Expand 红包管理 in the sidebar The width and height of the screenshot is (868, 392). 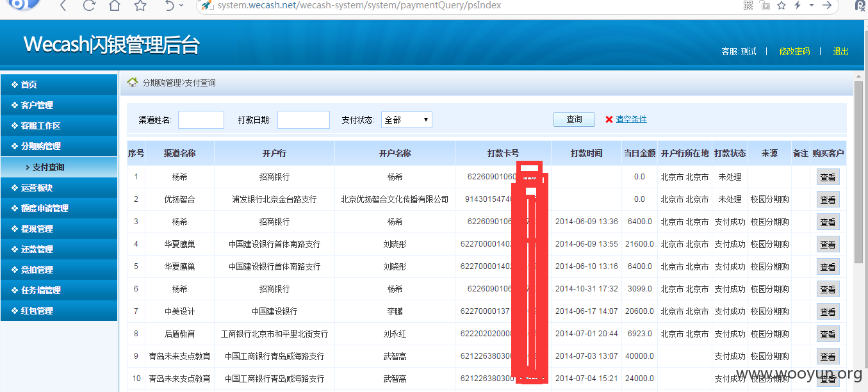point(59,311)
